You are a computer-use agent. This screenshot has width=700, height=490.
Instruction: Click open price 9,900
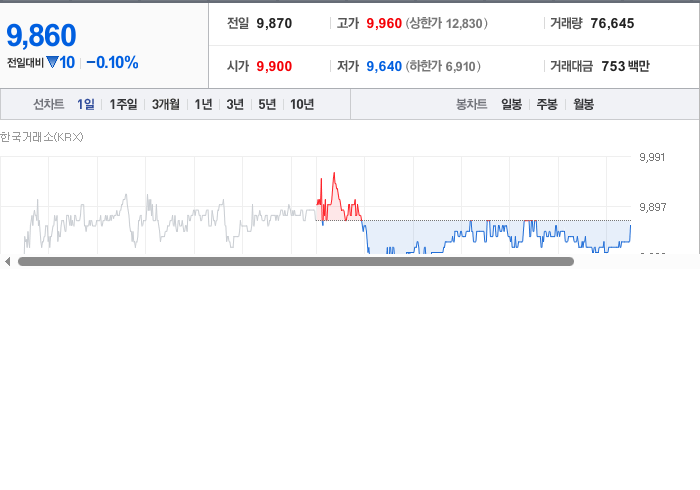click(x=274, y=66)
